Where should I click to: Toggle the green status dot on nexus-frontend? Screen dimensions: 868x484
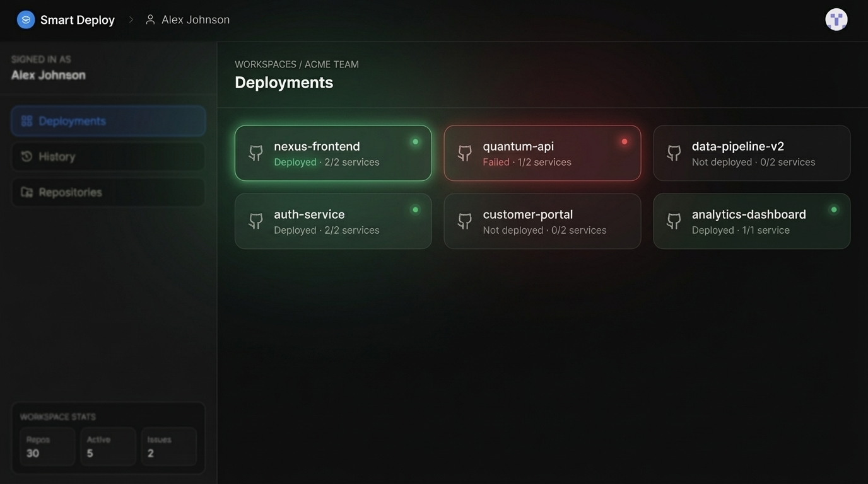pos(414,141)
